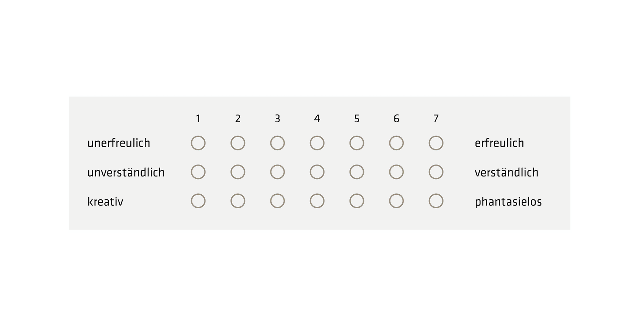The image size is (644, 322).
Task: Pick rating 6 in kreativ row
Action: click(396, 201)
